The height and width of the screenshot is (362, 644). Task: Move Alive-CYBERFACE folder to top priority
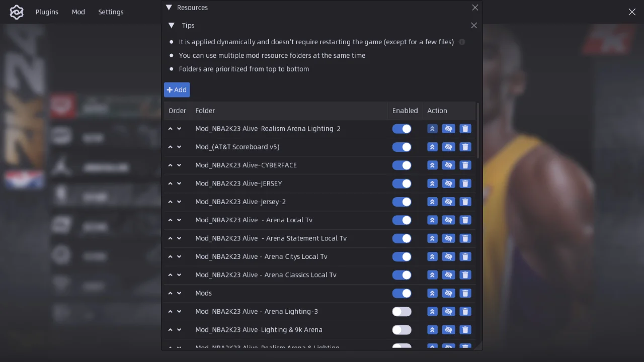point(432,165)
